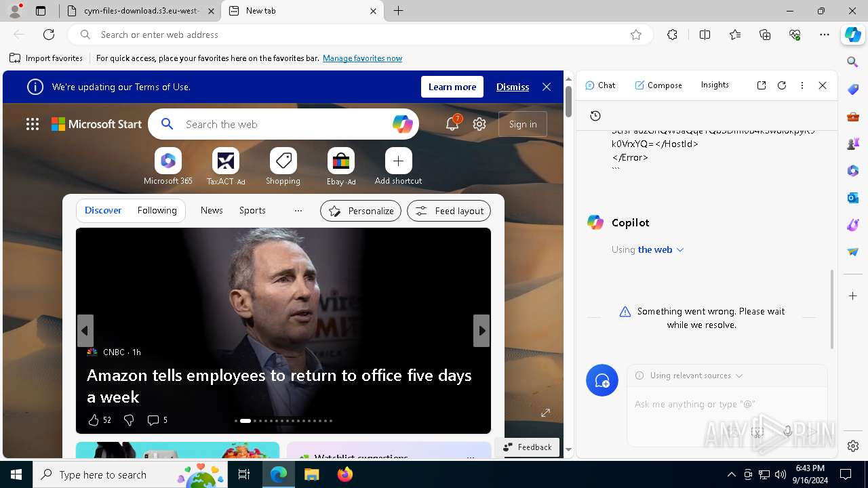The image size is (868, 488).
Task: Select the Chat tab in Copilot
Action: [600, 85]
